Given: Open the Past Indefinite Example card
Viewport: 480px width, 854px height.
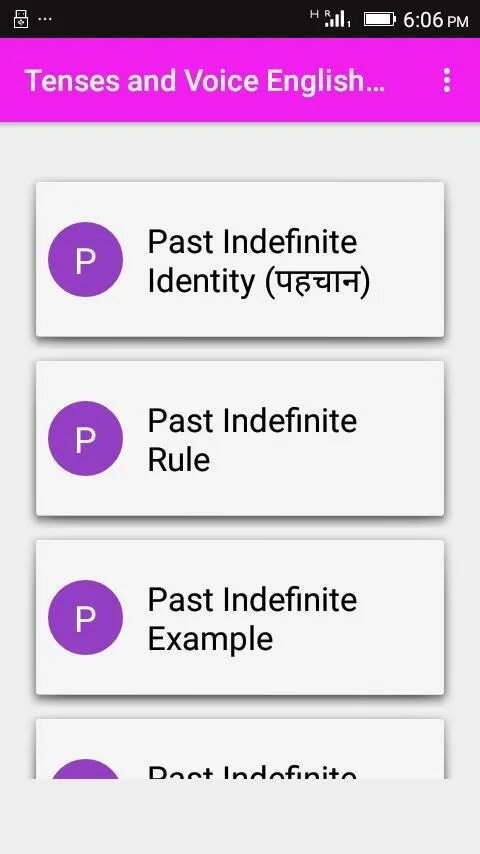Looking at the screenshot, I should pos(240,617).
